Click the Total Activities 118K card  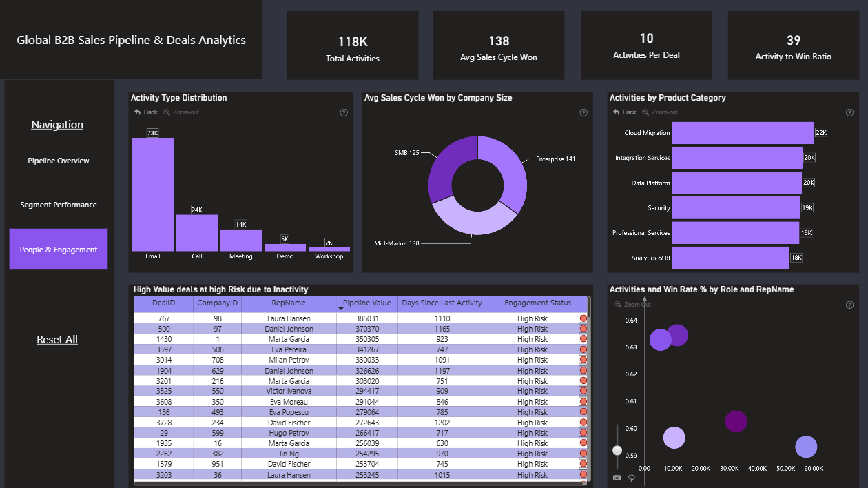[353, 45]
